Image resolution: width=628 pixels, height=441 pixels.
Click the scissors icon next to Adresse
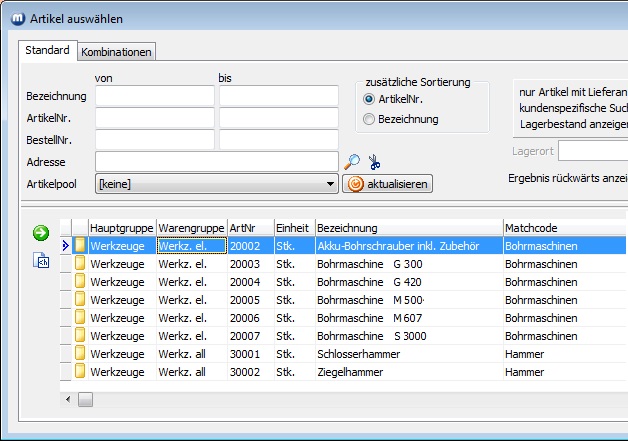[374, 162]
